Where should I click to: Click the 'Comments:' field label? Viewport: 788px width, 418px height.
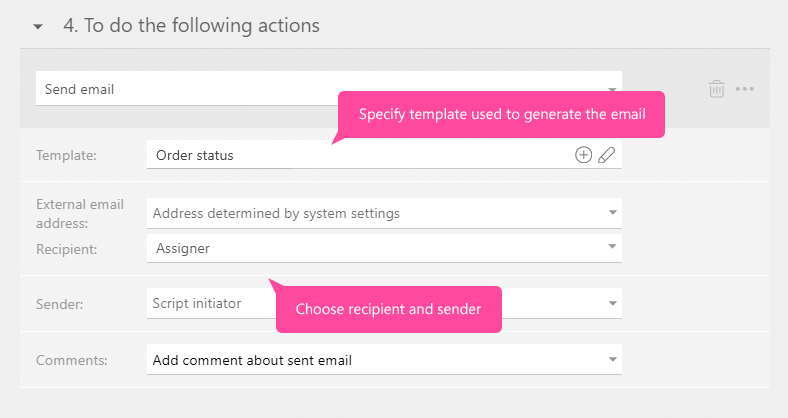point(71,360)
